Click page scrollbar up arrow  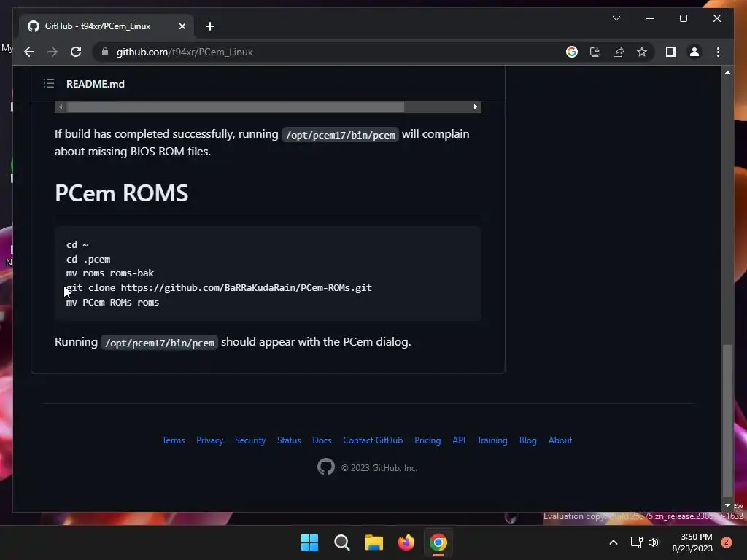tap(727, 72)
